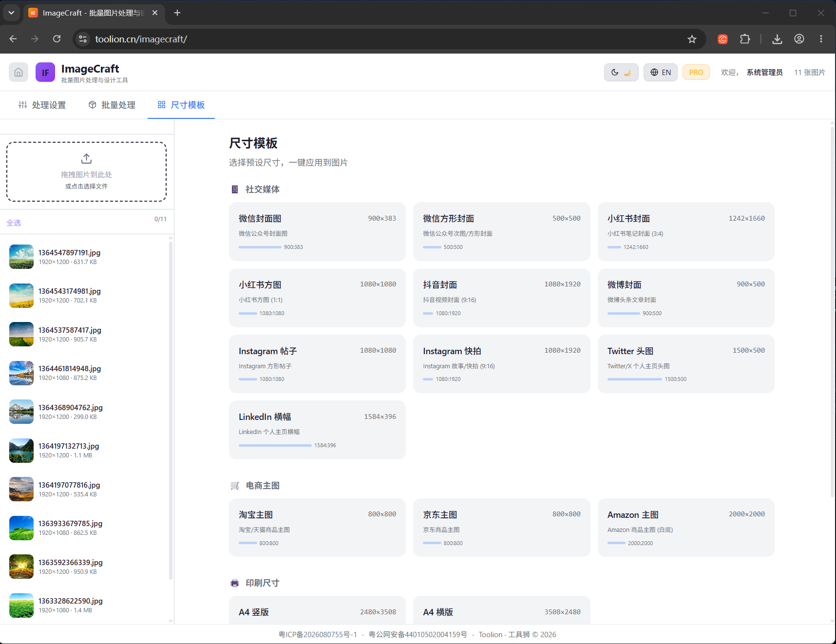The image size is (836, 644).
Task: Select thumbnail of 1363933679785.jpg
Action: click(x=21, y=528)
